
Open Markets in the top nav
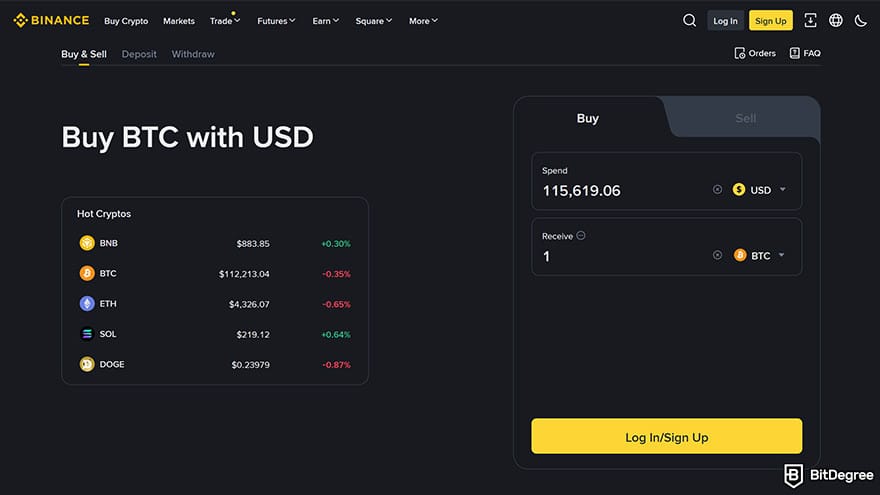tap(179, 21)
